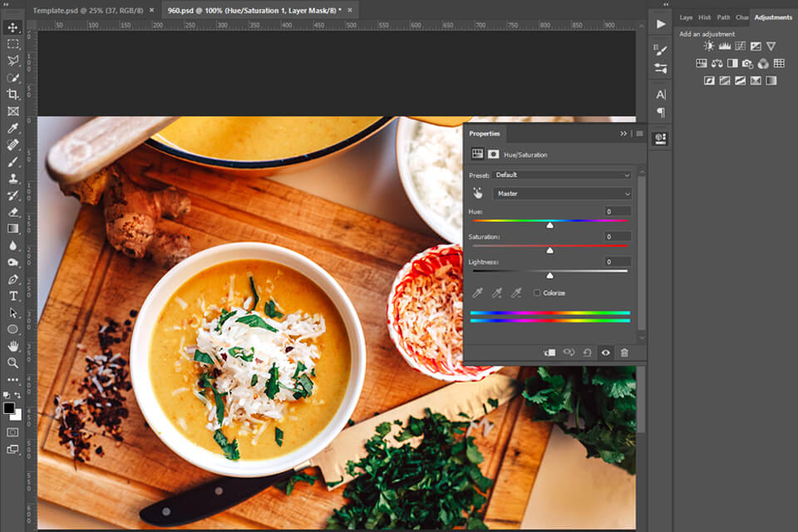
Task: Click the Saturation slider track
Action: coord(549,246)
